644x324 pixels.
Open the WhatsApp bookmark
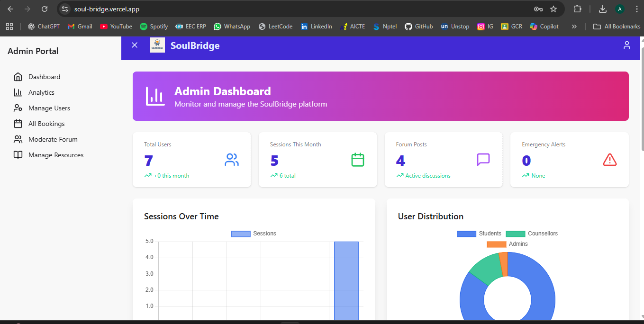(x=232, y=27)
